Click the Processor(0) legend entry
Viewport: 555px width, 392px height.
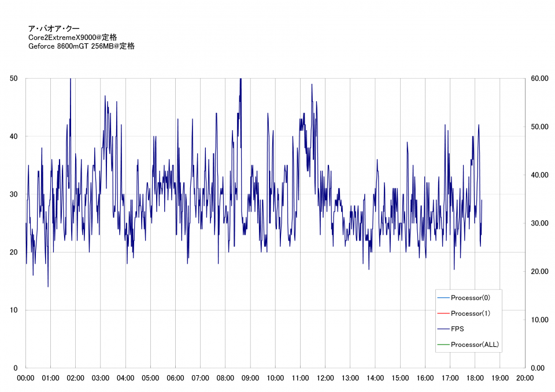click(470, 298)
